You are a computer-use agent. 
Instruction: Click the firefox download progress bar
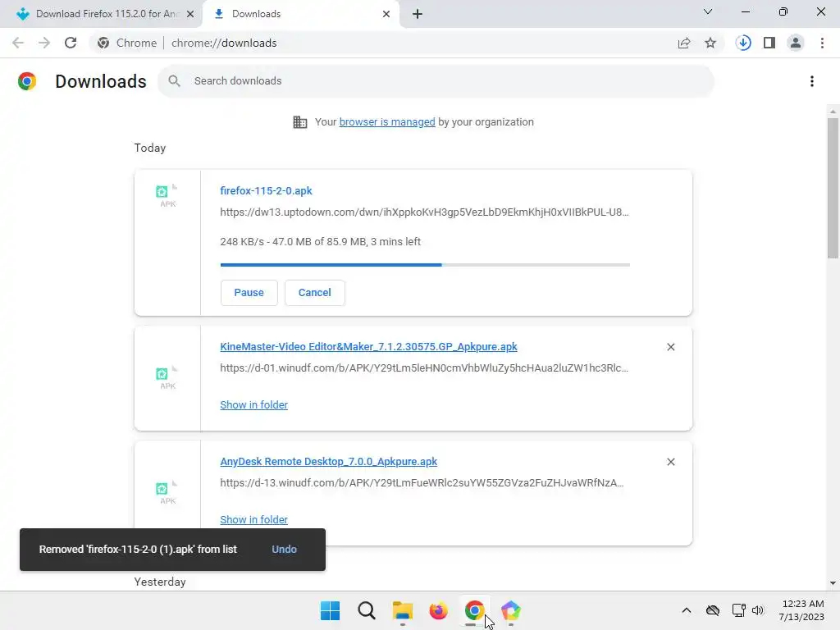425,265
